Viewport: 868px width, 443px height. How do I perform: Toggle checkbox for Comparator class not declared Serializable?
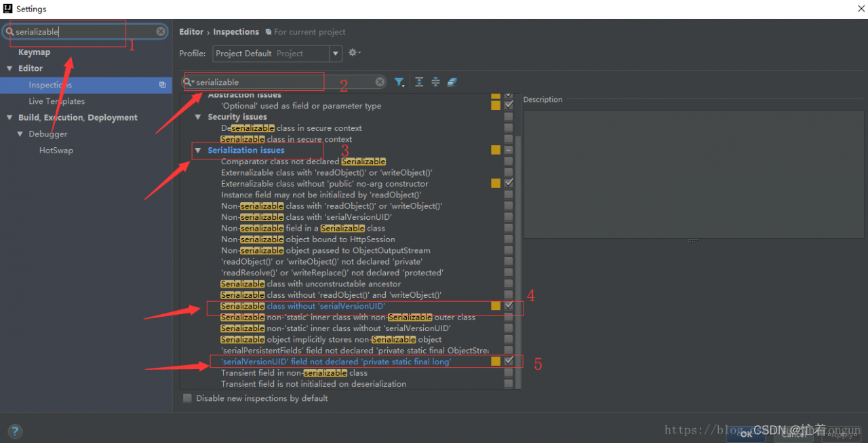pyautogui.click(x=509, y=161)
